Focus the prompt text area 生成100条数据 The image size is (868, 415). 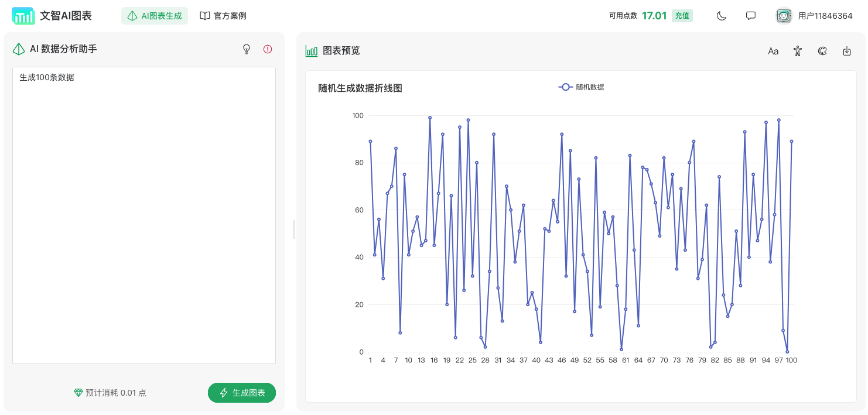144,215
